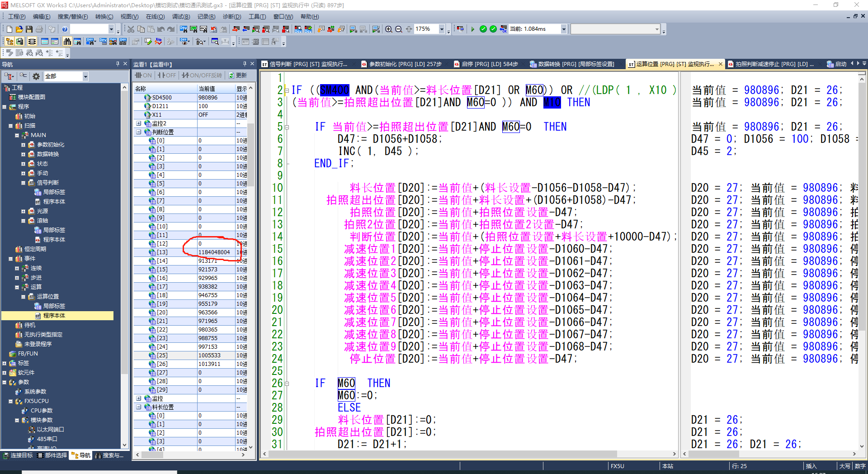Click the Copy icon in toolbar
The image size is (868, 474).
(141, 29)
